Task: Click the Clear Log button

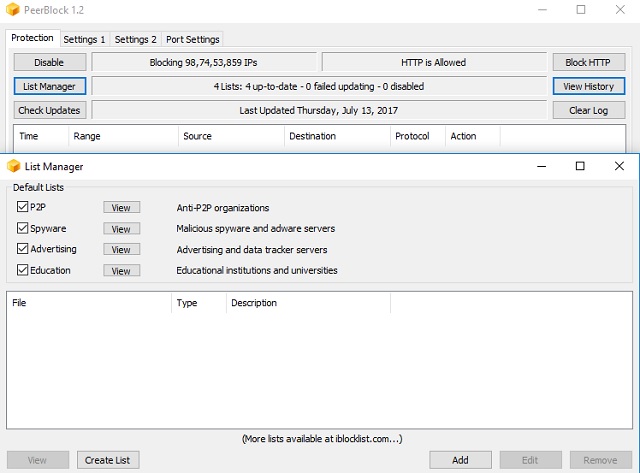Action: 588,110
